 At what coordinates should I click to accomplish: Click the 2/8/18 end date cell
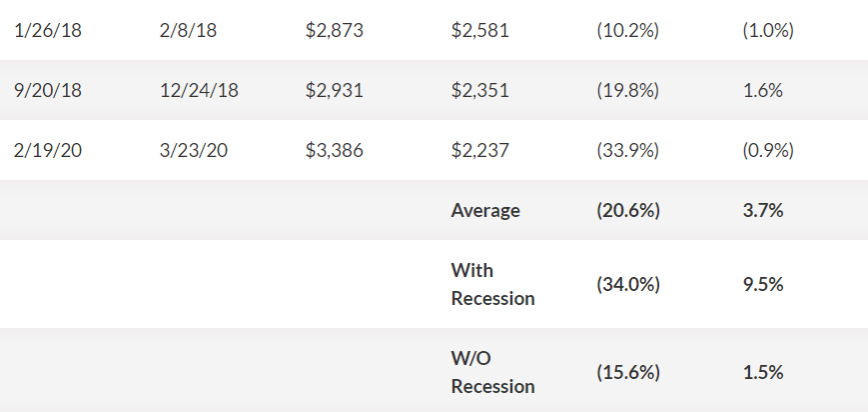188,30
